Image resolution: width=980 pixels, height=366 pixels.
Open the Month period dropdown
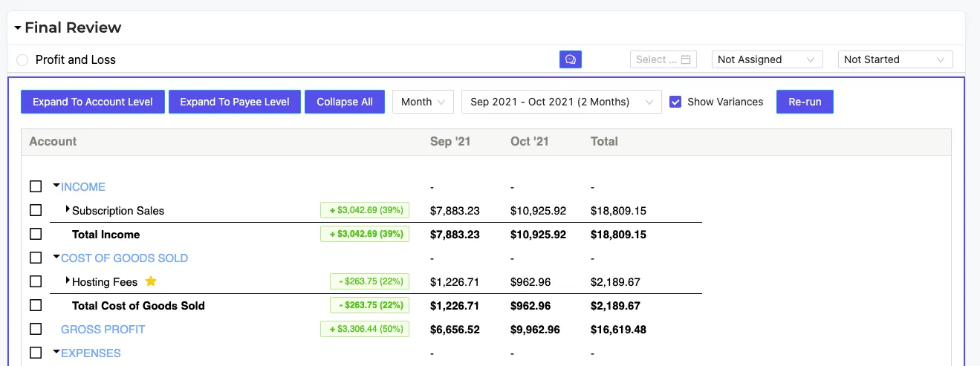point(423,102)
